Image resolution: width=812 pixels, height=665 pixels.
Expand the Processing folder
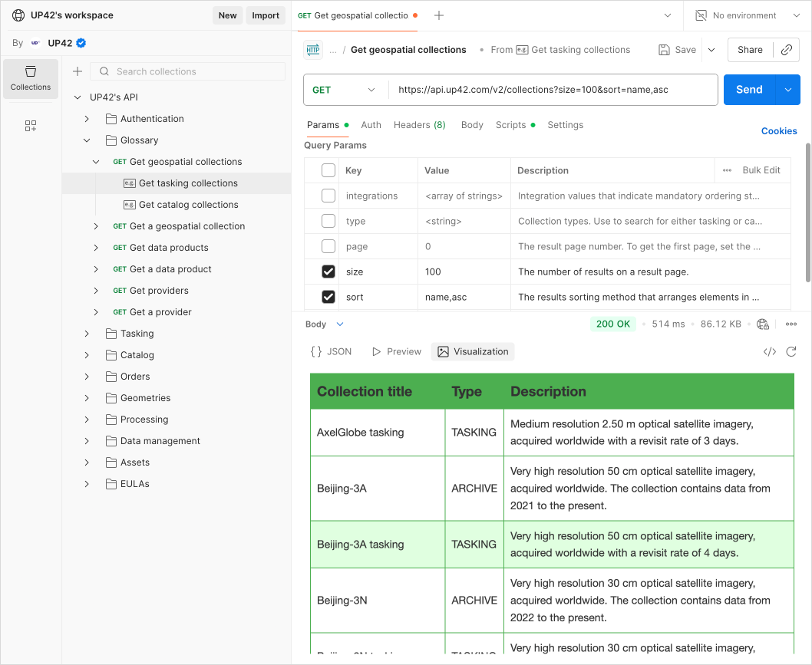click(87, 420)
